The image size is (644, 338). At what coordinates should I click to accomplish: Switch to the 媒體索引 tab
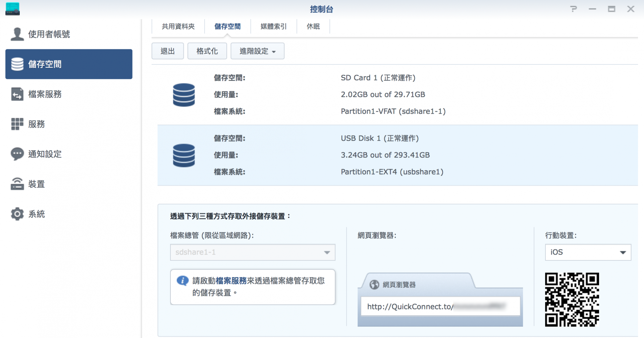(x=273, y=27)
